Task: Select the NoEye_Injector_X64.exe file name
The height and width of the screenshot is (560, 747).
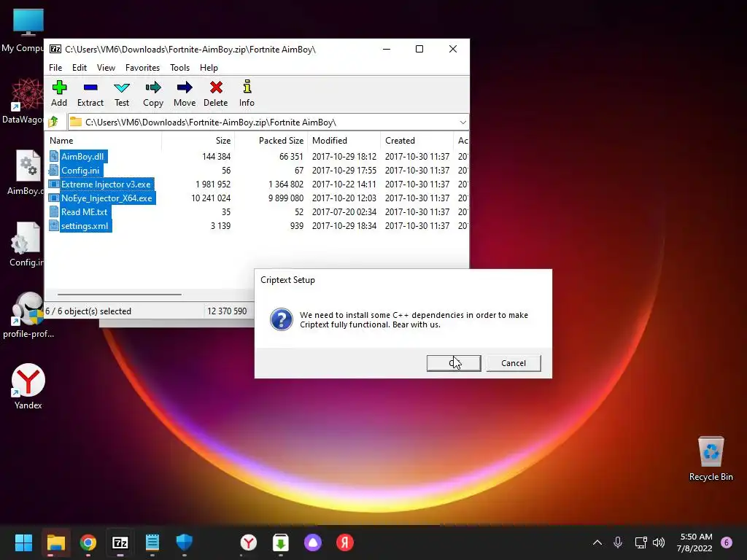Action: 107,198
